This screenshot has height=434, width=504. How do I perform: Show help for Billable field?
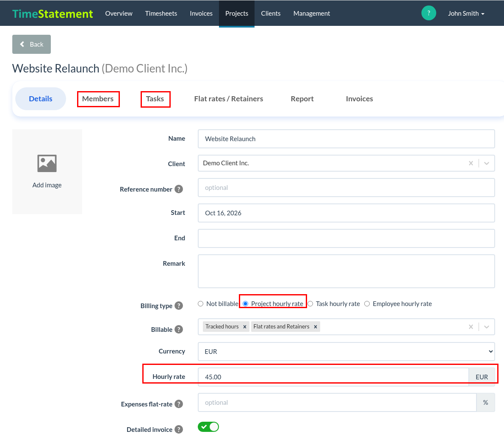click(x=179, y=329)
